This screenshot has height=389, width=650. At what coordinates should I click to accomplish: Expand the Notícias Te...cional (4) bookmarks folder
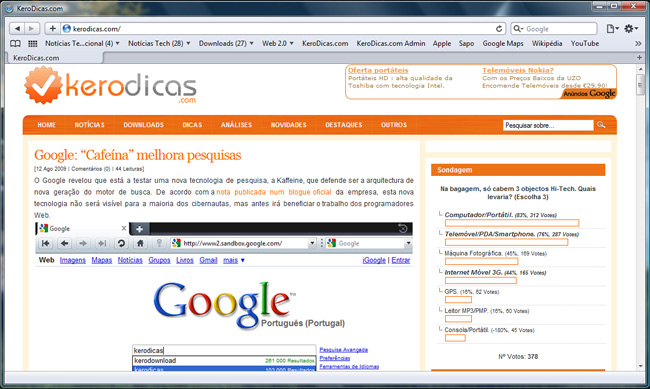[x=82, y=44]
